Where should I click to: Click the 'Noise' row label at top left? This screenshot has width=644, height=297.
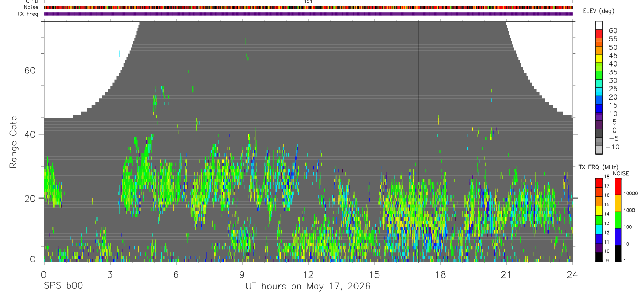[30, 7]
